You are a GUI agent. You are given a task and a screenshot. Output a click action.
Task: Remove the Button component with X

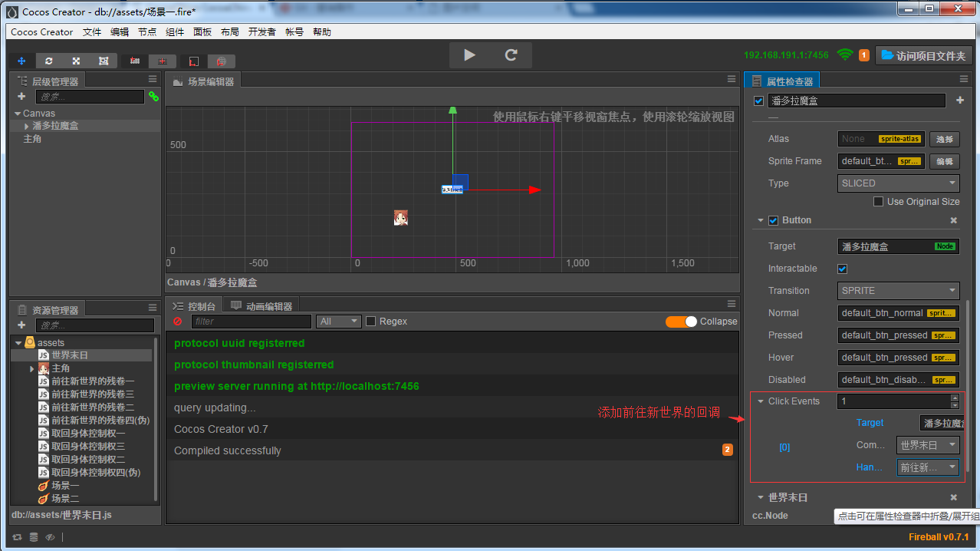click(x=954, y=220)
